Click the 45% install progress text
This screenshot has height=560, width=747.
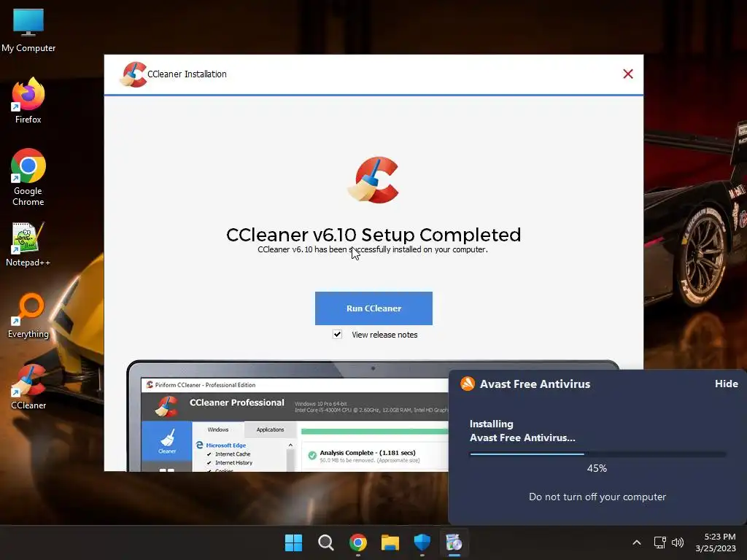click(x=597, y=469)
